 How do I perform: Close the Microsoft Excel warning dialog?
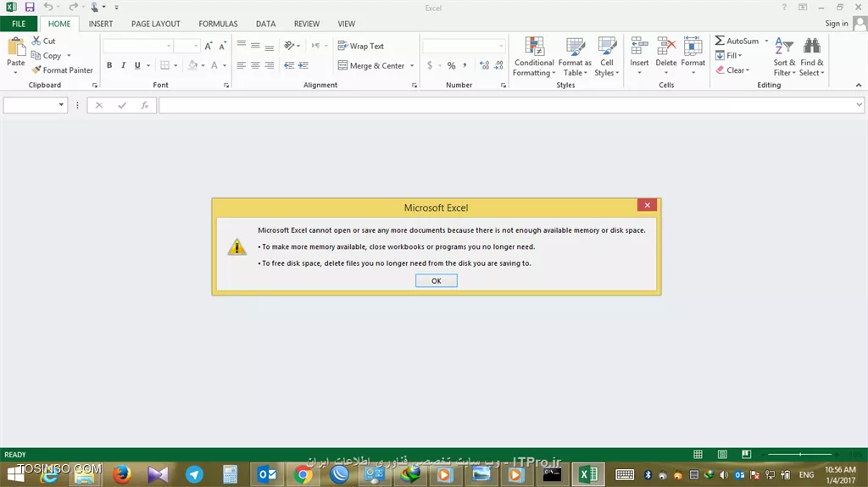point(647,205)
